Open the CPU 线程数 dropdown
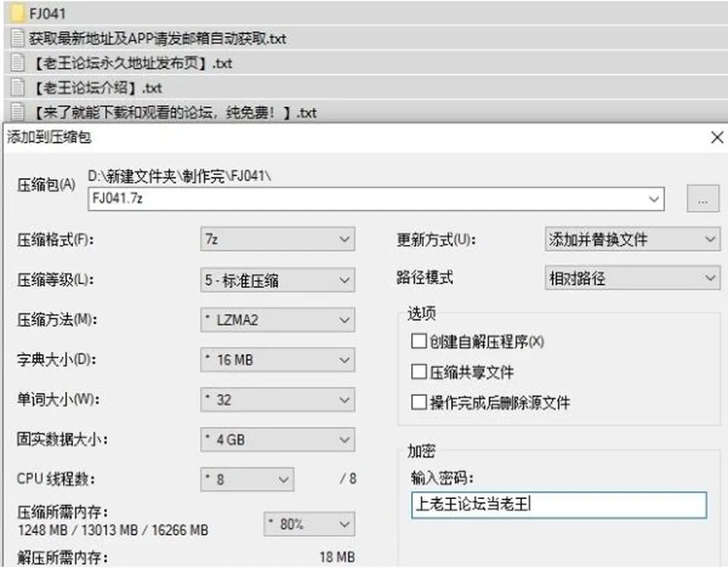 247,479
